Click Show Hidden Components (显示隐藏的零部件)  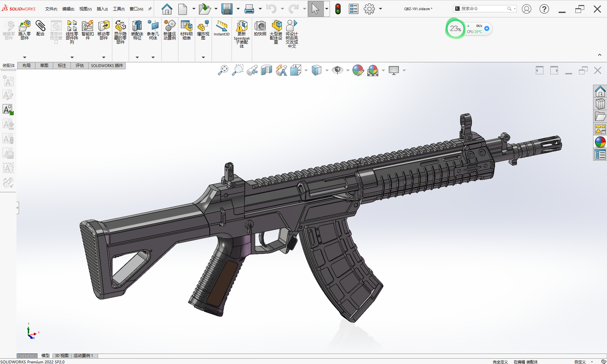[121, 26]
